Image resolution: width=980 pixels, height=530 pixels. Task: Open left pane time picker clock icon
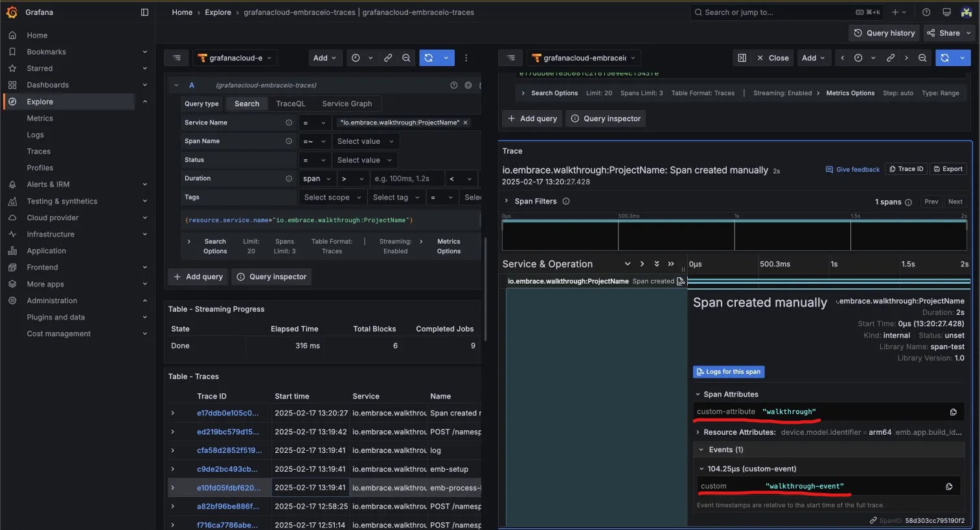[x=356, y=58]
